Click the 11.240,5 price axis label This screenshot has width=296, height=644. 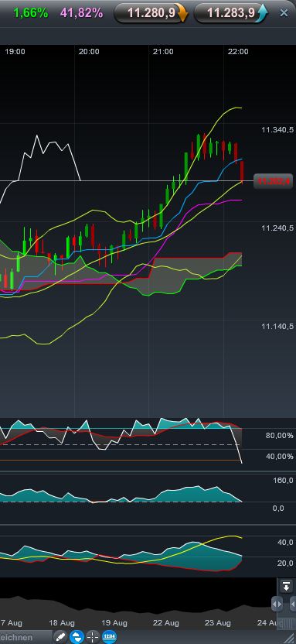pos(277,228)
